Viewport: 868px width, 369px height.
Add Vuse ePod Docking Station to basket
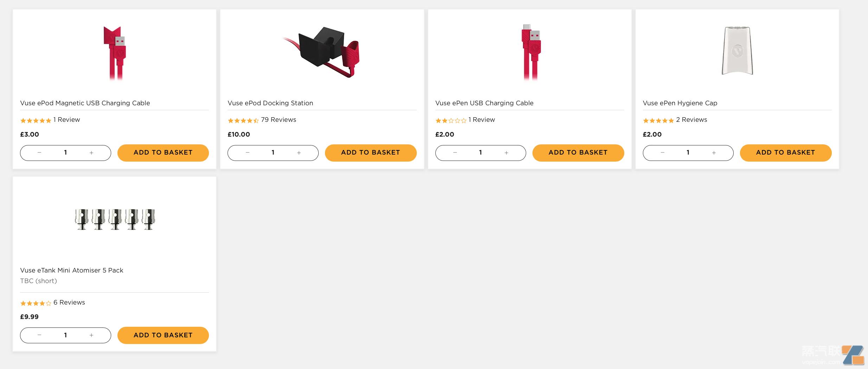(x=370, y=153)
